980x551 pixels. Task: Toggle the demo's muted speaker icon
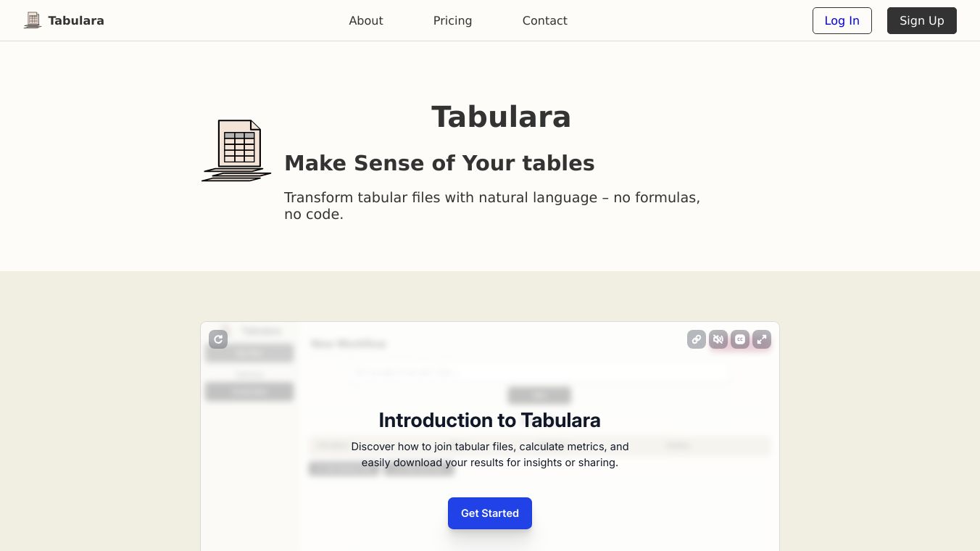[718, 339]
